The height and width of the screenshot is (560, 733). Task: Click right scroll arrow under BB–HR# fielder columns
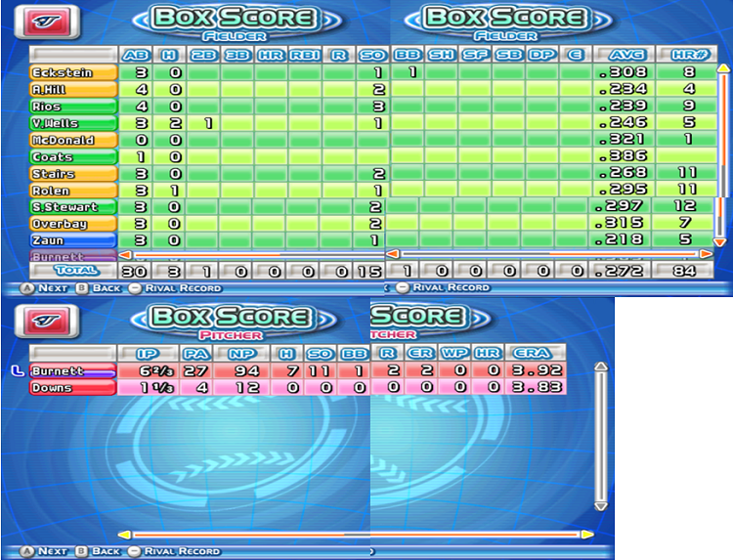tap(706, 254)
